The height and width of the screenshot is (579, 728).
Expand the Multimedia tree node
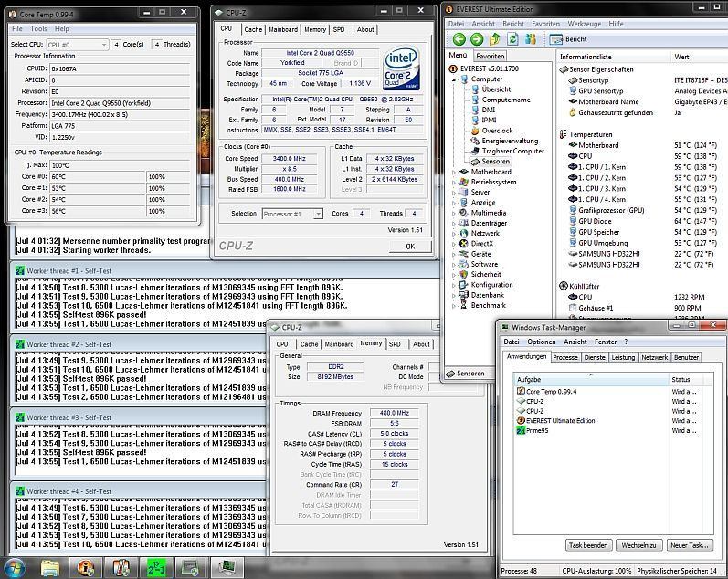pos(454,213)
